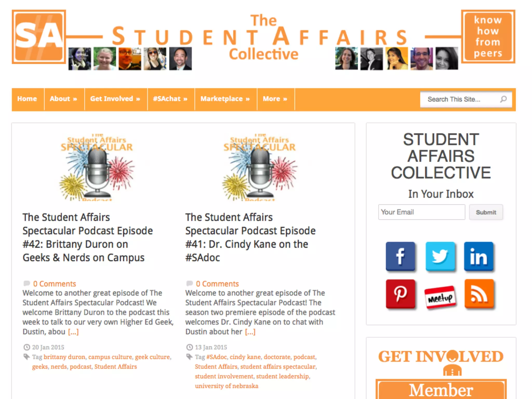Screen dimensions: 532x399
Task: Open the LinkedIn social icon
Action: tap(478, 256)
